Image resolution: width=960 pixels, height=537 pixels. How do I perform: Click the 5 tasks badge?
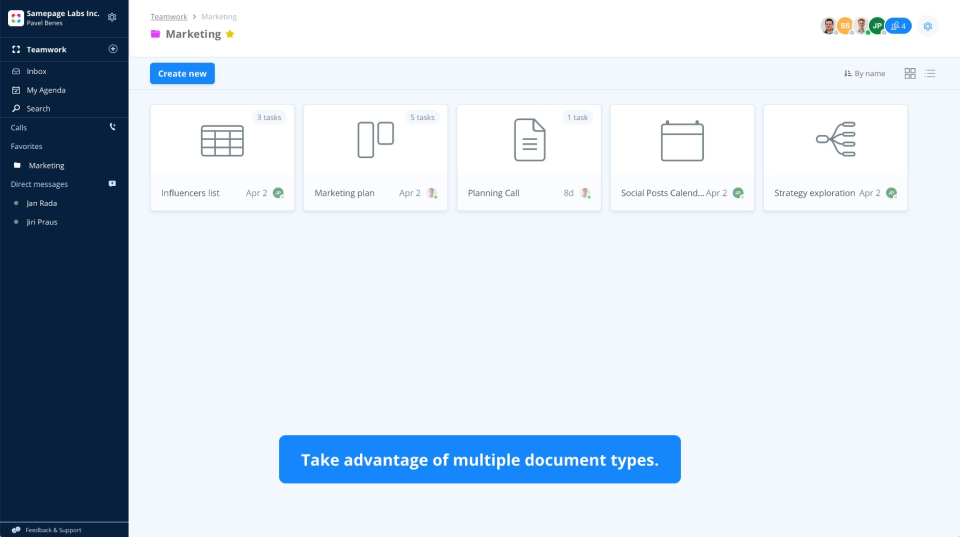422,118
